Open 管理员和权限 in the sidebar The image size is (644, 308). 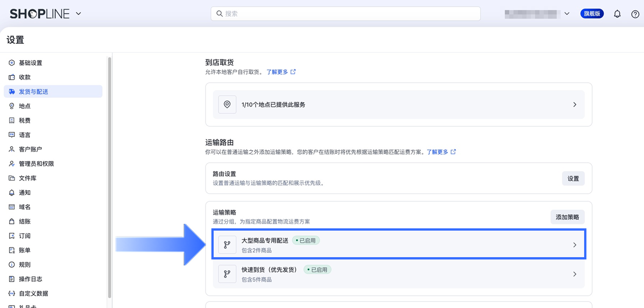(36, 164)
